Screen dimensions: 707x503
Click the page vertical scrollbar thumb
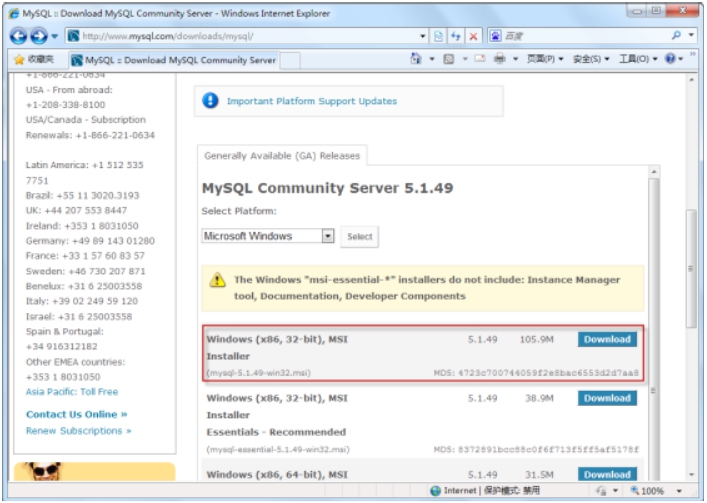[691, 269]
